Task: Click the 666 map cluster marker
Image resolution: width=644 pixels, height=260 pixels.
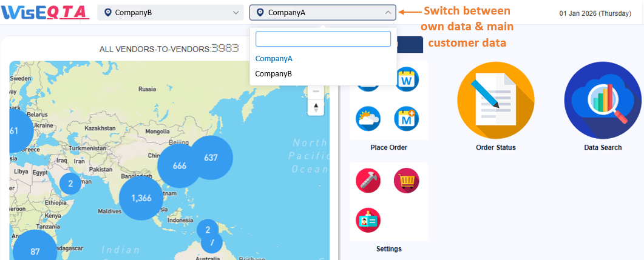Action: pyautogui.click(x=179, y=165)
